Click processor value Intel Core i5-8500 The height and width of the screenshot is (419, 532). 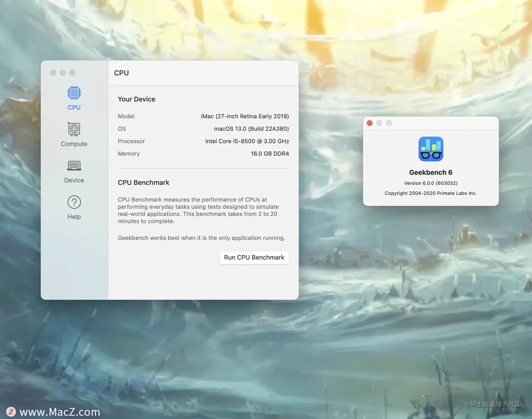(247, 141)
